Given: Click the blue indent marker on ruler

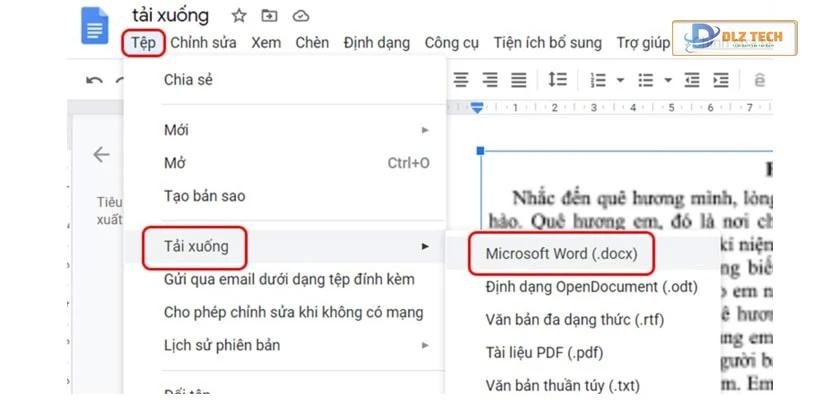Looking at the screenshot, I should [478, 107].
